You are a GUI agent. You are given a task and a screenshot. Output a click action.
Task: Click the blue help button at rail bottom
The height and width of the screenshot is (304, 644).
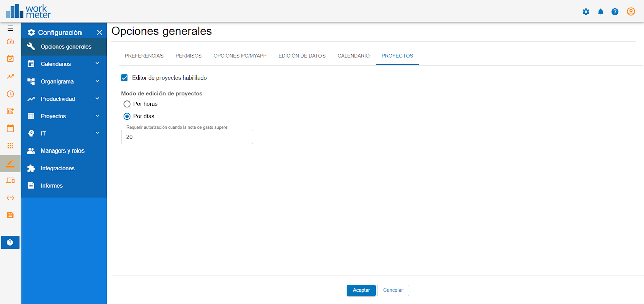pos(10,242)
